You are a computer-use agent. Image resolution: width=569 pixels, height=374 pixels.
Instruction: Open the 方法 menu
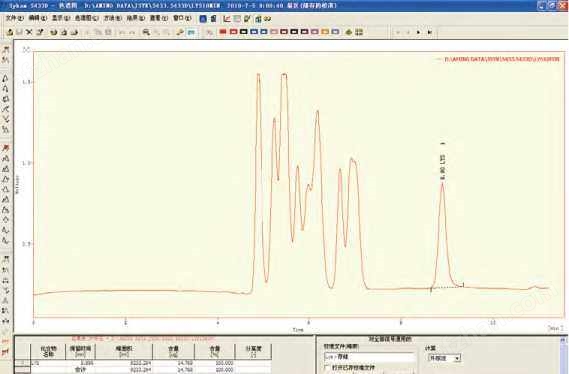click(x=113, y=18)
